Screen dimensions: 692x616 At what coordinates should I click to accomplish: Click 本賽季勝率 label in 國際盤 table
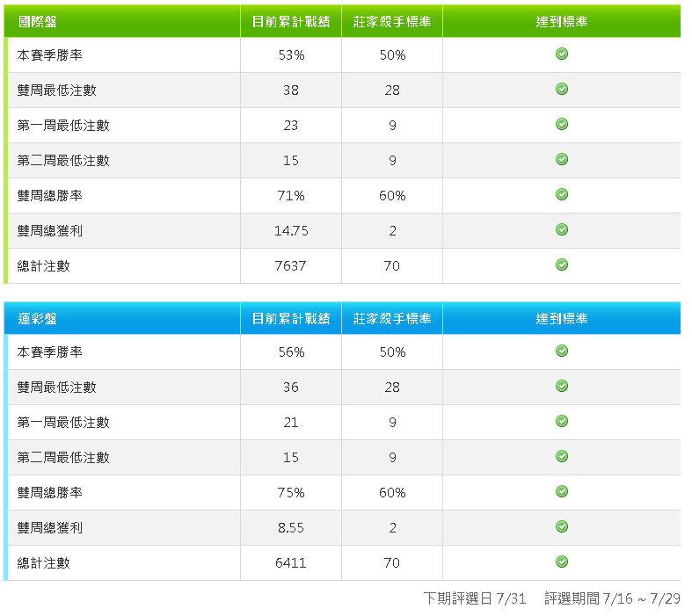tap(50, 55)
